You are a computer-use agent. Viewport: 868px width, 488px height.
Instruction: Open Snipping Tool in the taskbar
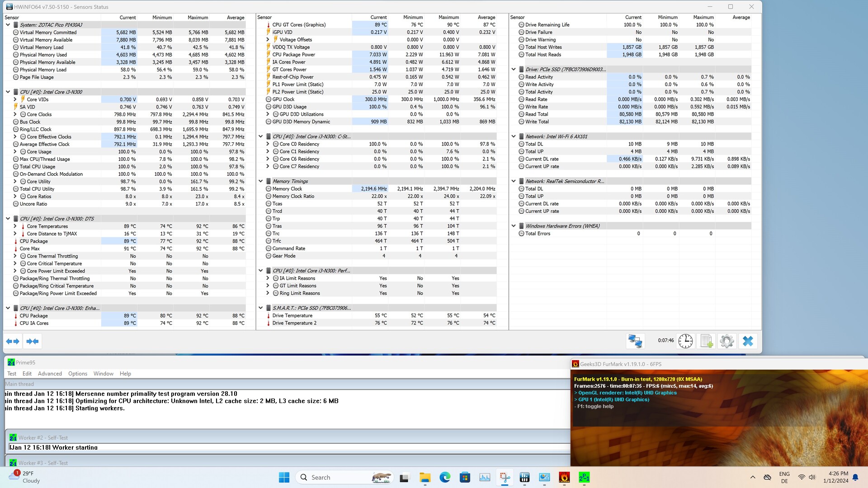(505, 478)
